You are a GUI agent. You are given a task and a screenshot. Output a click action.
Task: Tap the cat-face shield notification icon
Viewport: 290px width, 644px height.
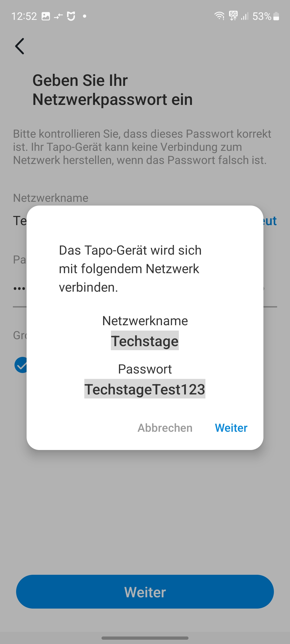(x=71, y=16)
